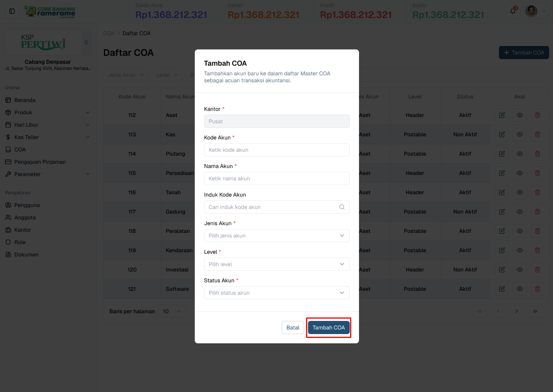Click the sidebar collapse icon top left

tap(12, 11)
